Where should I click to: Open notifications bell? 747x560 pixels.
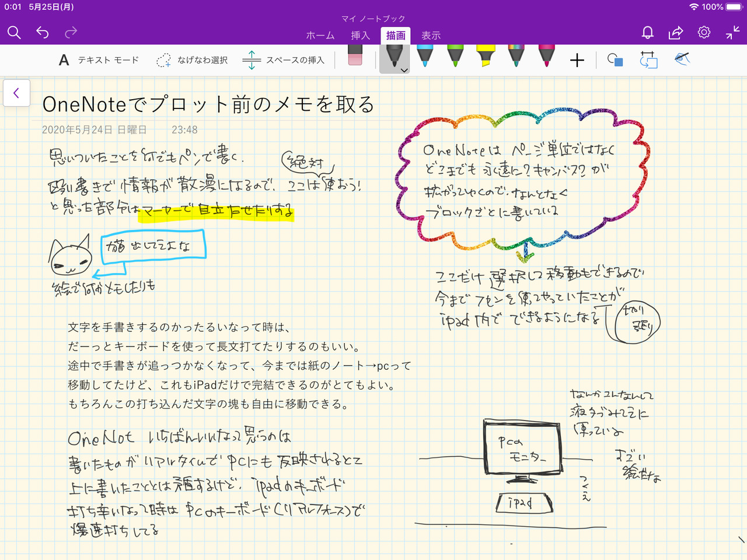(647, 33)
